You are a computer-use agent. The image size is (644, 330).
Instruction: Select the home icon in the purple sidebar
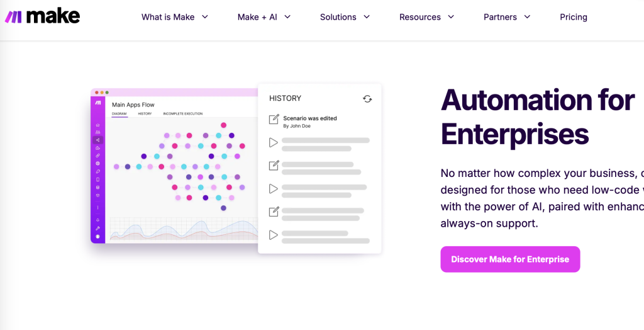[98, 125]
